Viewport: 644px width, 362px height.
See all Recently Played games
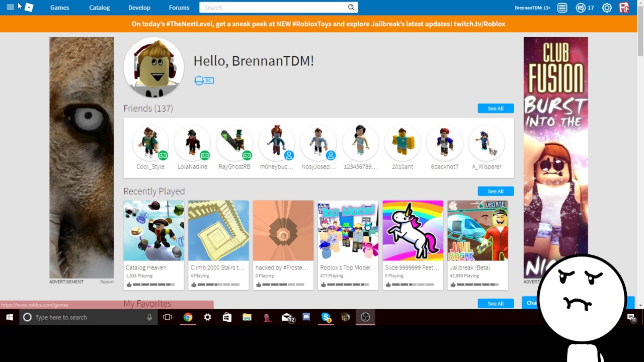(496, 192)
